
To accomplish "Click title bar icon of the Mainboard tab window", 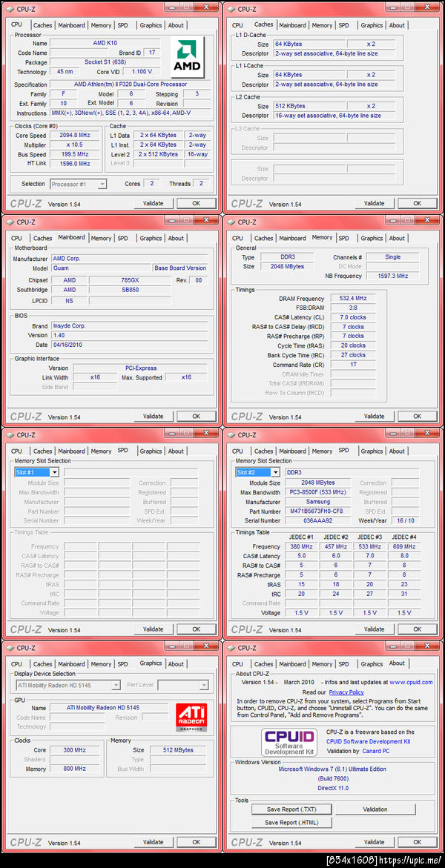I will (10, 222).
